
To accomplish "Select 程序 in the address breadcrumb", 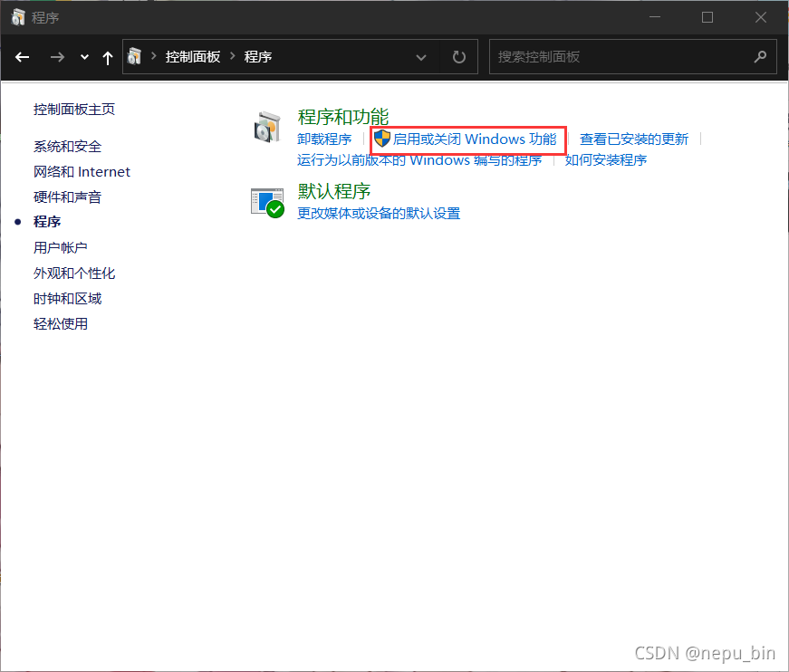I will [258, 57].
